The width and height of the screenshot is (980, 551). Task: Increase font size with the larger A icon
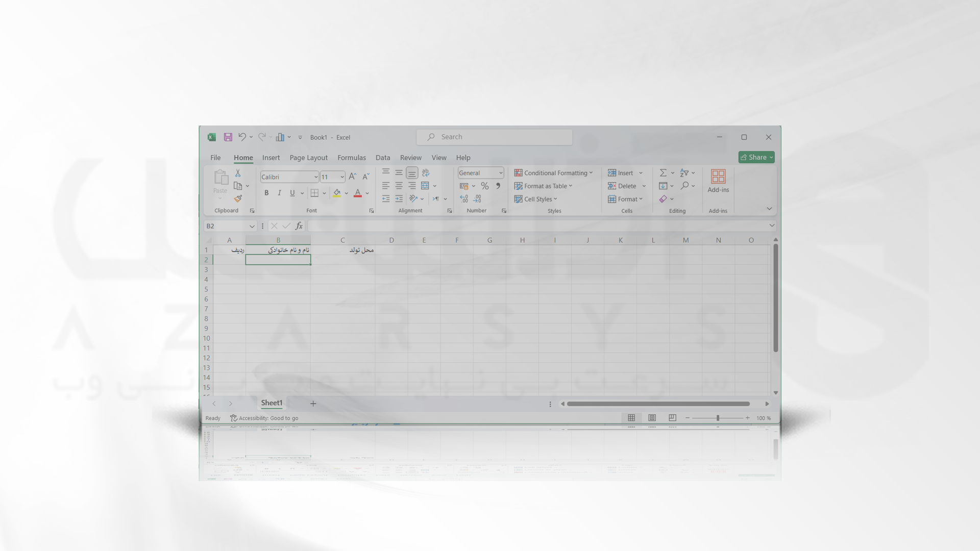click(352, 177)
